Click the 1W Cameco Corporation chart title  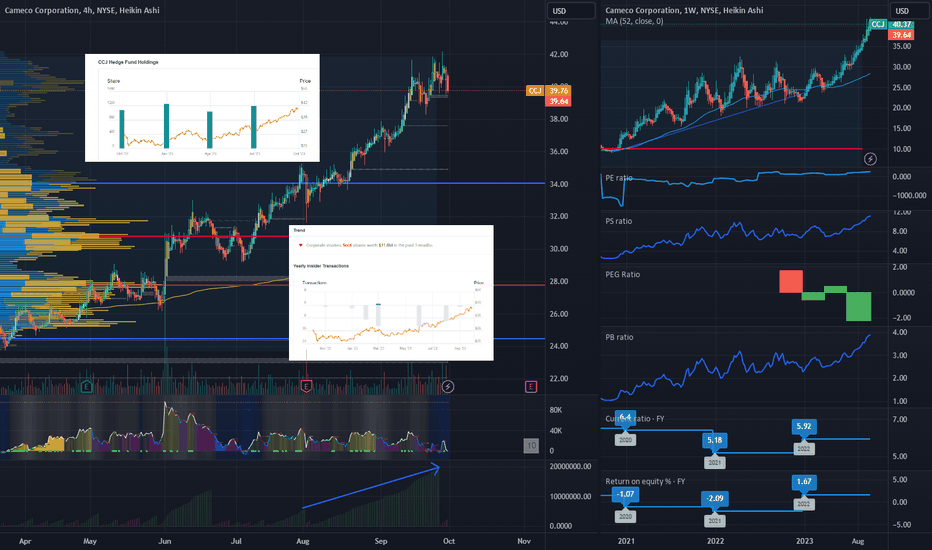pos(684,10)
